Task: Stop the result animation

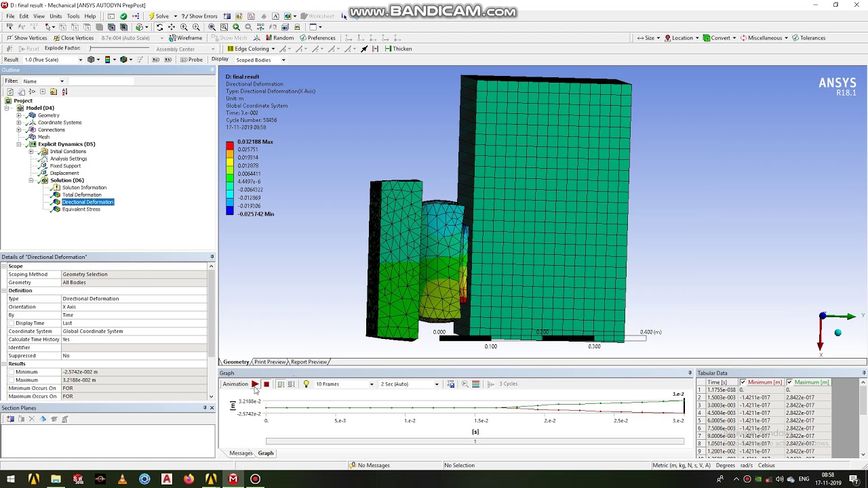Action: [267, 384]
